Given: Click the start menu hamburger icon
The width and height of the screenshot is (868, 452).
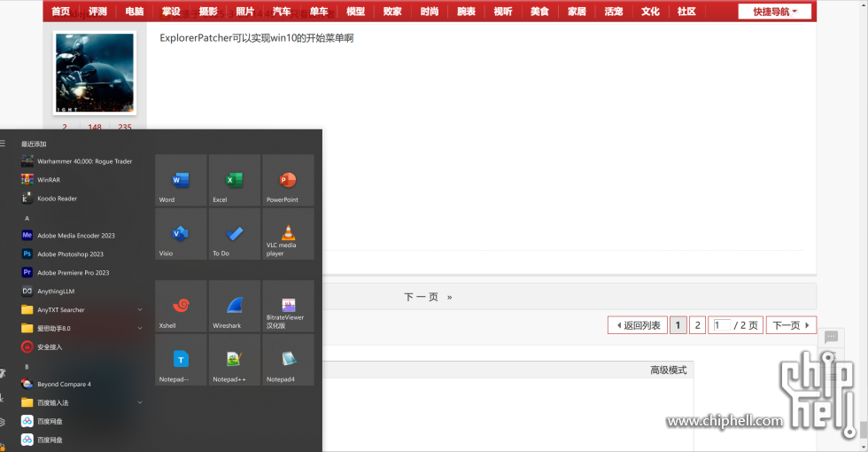Looking at the screenshot, I should pos(3,144).
